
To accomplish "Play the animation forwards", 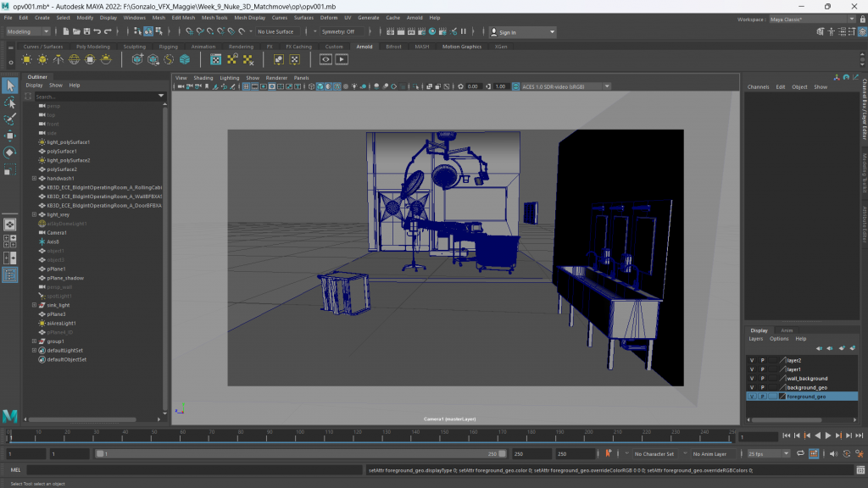I will (828, 436).
